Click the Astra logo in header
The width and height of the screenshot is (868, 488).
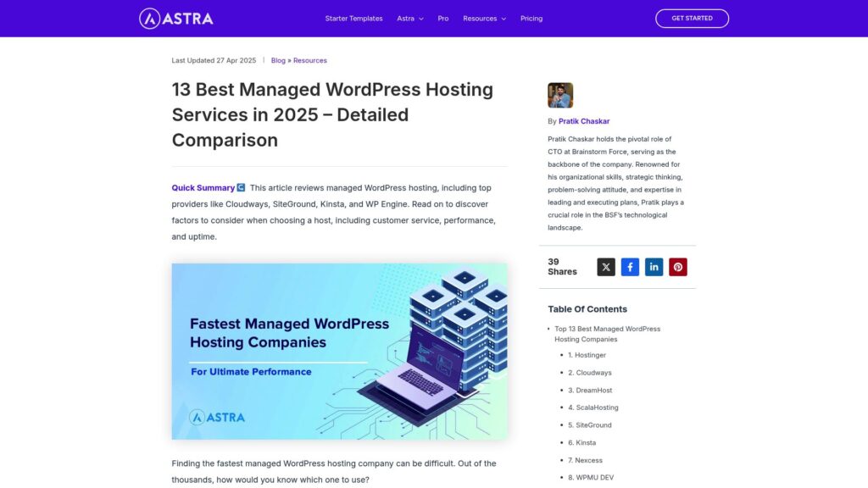click(176, 19)
